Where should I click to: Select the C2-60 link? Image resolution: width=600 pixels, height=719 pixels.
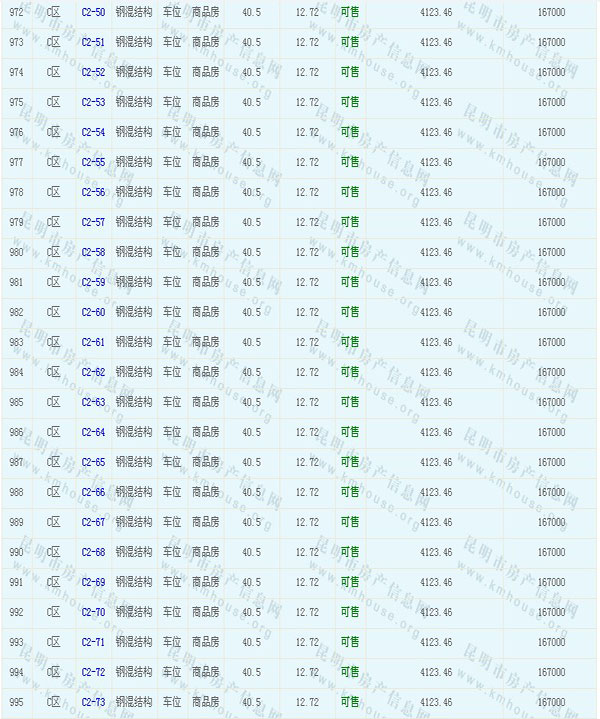click(x=93, y=312)
